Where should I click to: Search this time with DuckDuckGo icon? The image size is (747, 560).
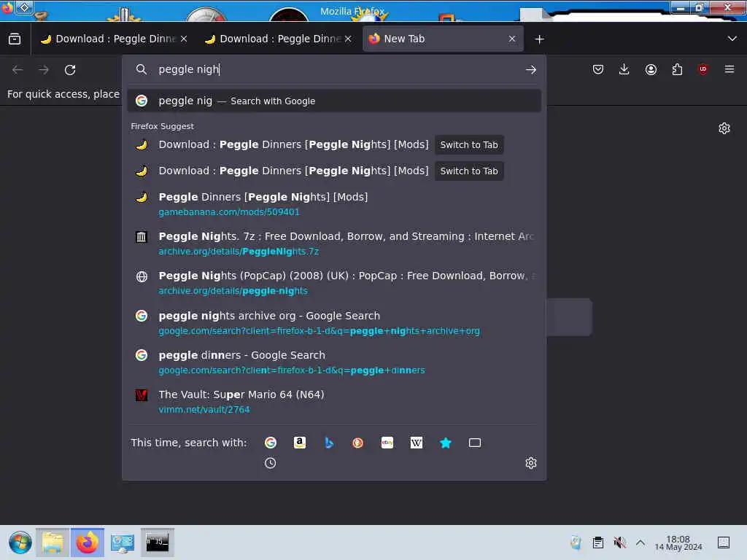[357, 443]
